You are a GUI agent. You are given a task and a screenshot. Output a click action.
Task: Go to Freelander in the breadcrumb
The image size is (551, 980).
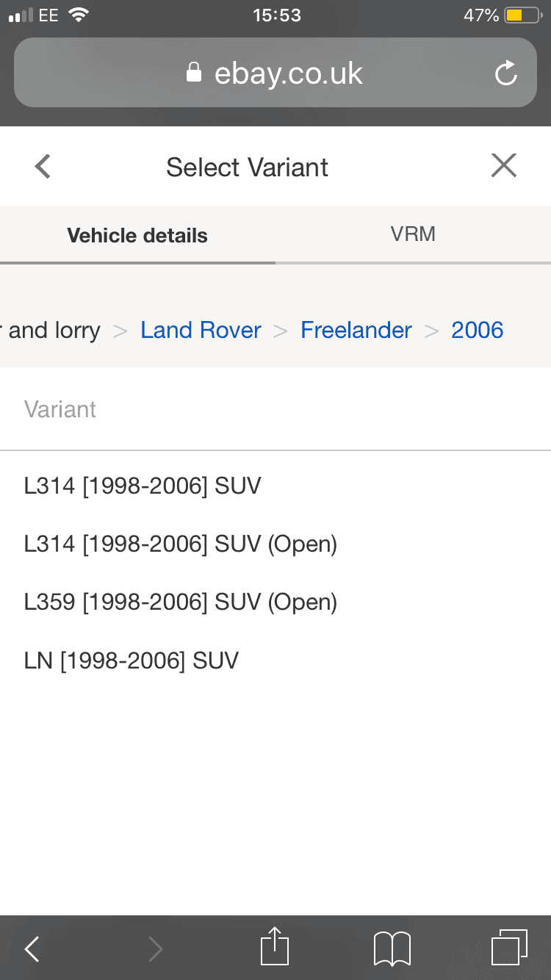click(356, 330)
